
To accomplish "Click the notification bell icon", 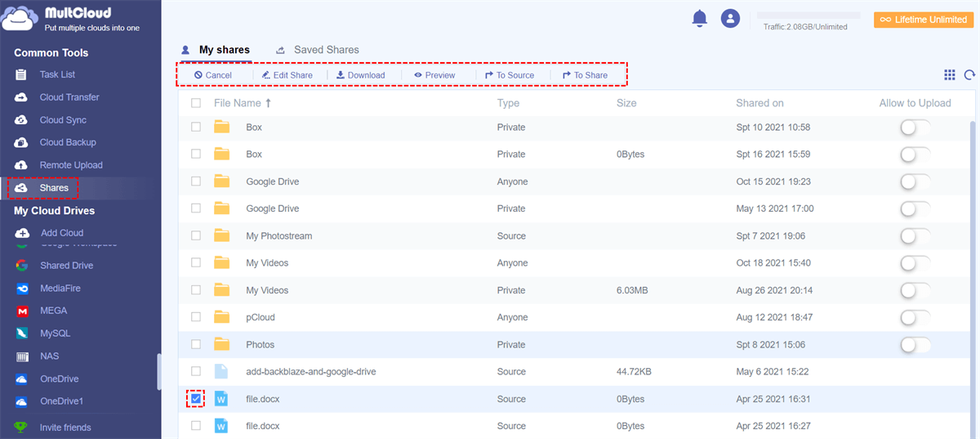I will click(699, 19).
